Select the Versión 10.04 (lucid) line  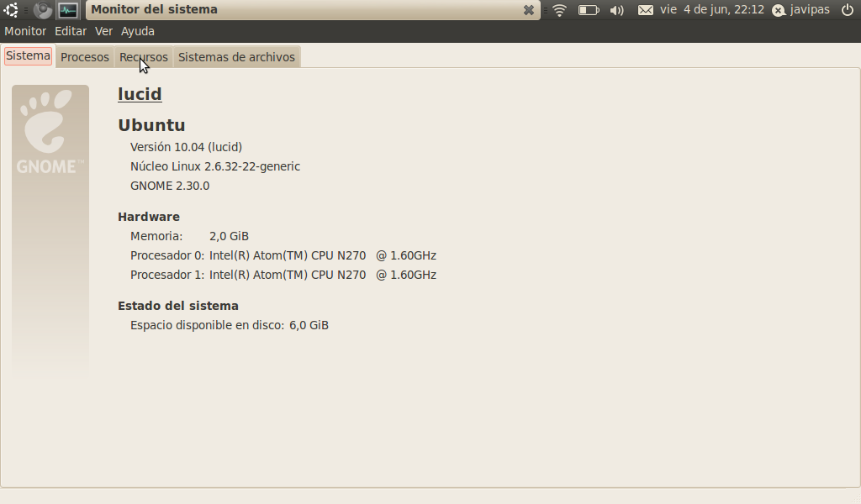[186, 147]
